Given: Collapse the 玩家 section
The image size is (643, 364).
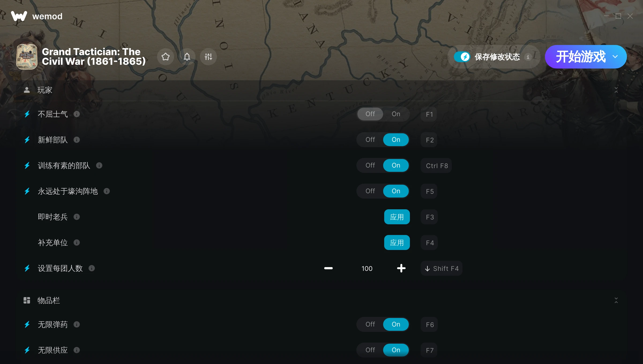Looking at the screenshot, I should 616,90.
